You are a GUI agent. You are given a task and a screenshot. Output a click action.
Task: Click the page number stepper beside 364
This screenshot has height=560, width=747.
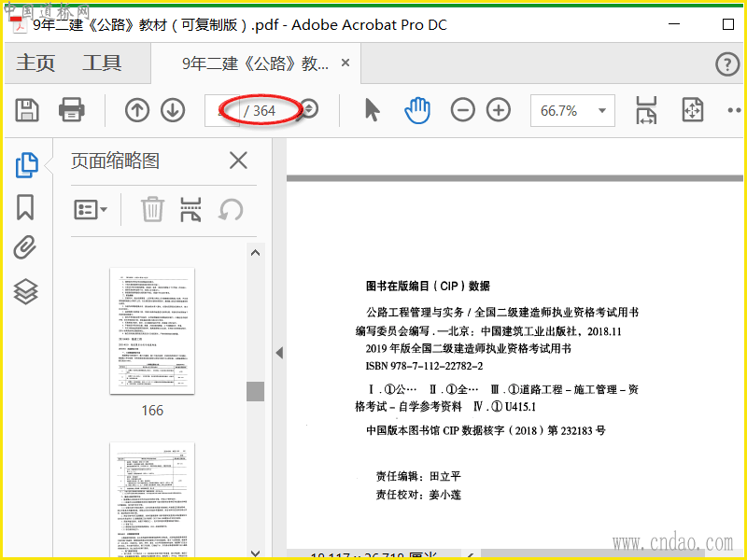[309, 109]
